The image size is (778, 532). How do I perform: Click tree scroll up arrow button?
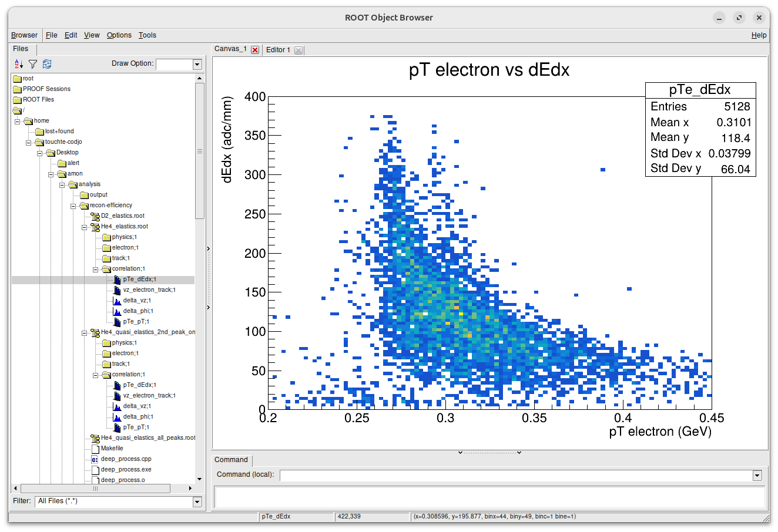click(x=200, y=78)
